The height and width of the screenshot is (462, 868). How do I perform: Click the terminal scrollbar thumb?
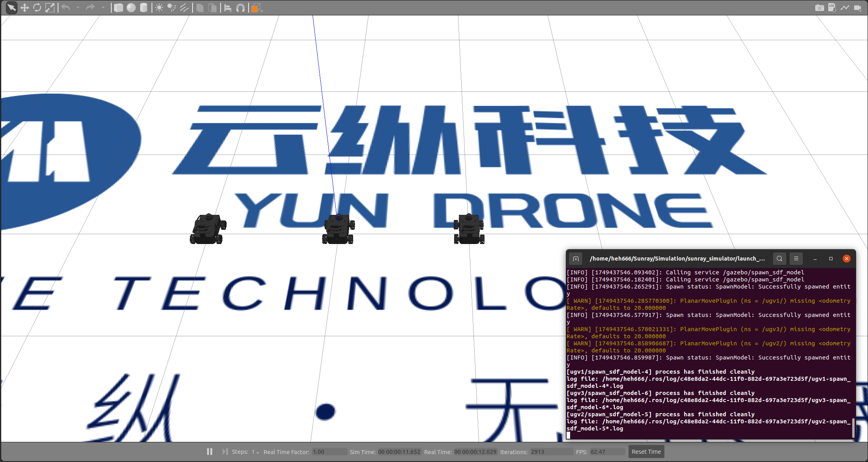pyautogui.click(x=853, y=428)
